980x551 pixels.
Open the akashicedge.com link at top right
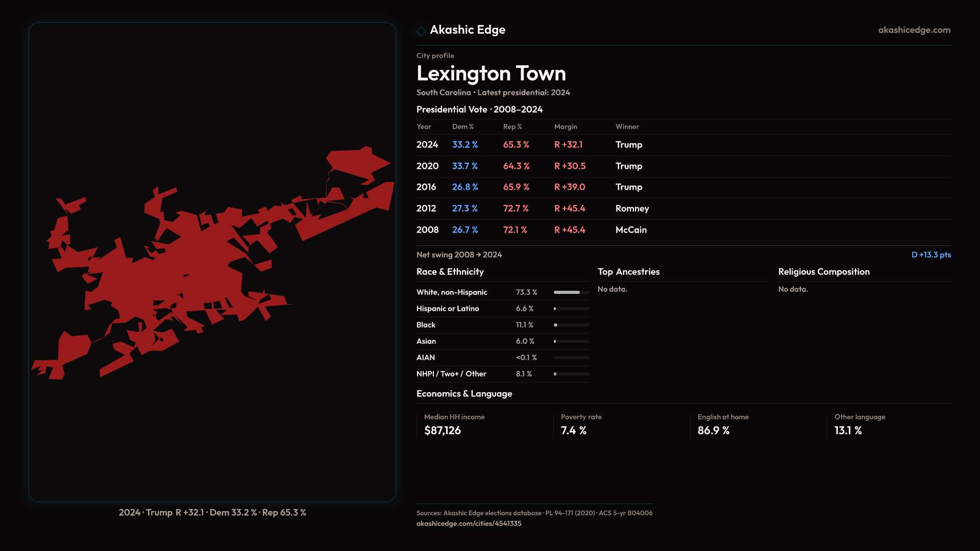(914, 30)
